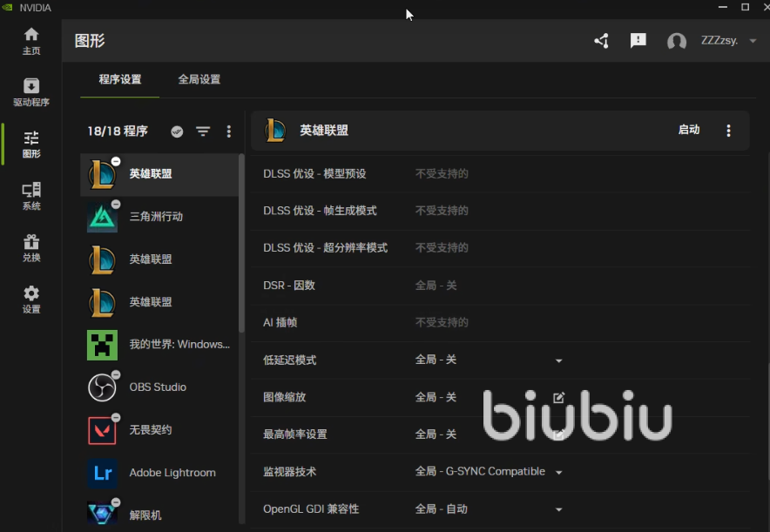770x532 pixels.
Task: Switch to the 程序设置 tab
Action: pos(119,79)
